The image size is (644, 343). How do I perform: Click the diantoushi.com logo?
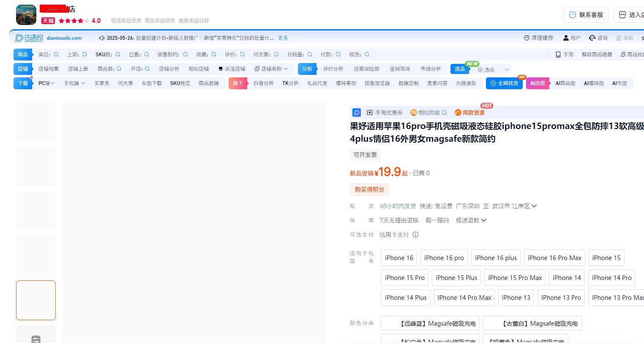(29, 38)
